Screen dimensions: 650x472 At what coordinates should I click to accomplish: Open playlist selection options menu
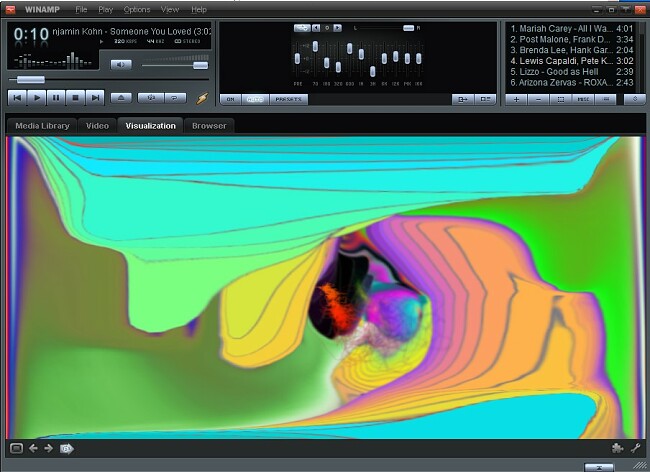coord(561,99)
